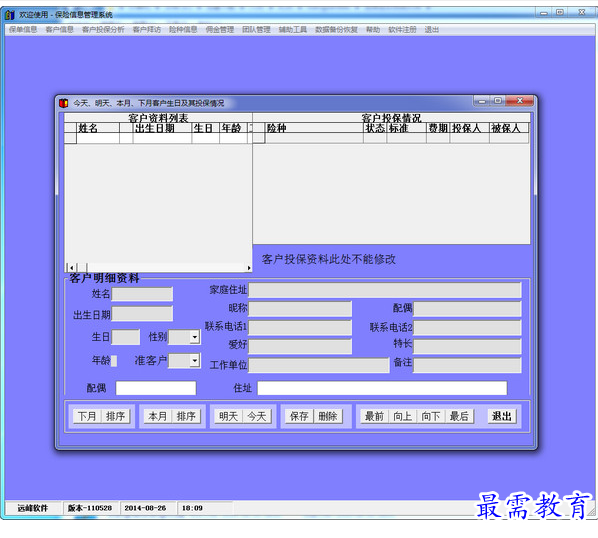Click the 姓名 input field
Viewport: 598px width, 538px height.
(142, 294)
